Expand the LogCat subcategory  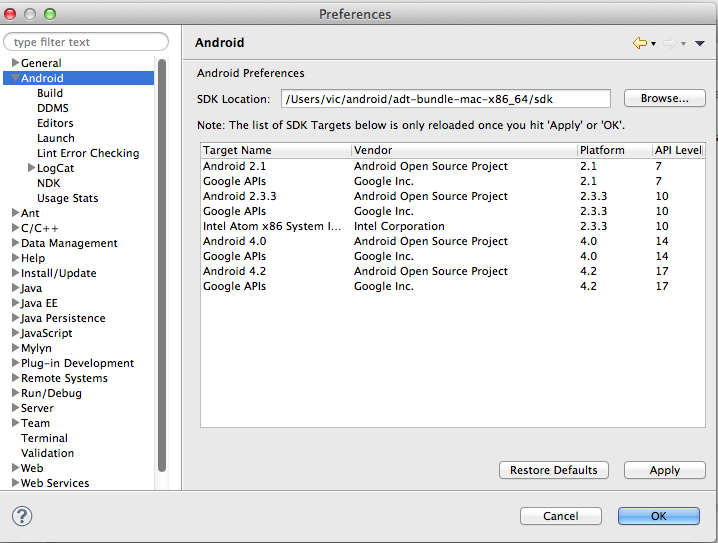coord(31,168)
